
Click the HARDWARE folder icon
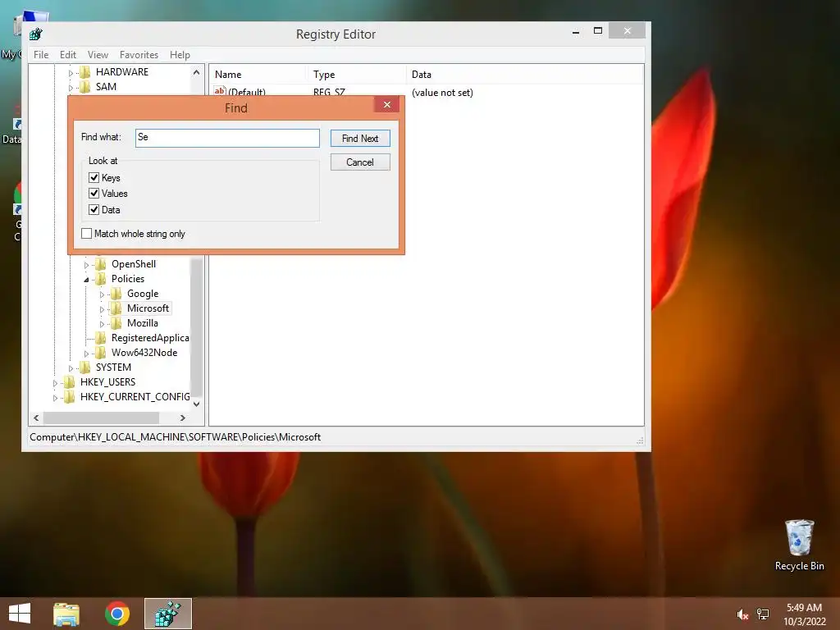click(x=84, y=72)
